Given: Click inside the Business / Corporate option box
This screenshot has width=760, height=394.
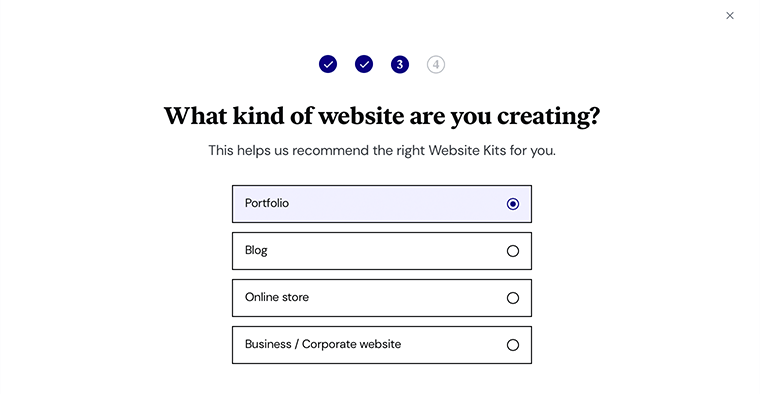Looking at the screenshot, I should point(382,345).
